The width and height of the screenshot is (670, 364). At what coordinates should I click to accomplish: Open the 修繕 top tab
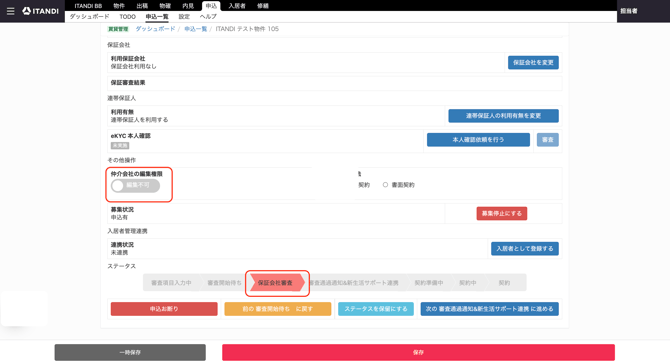(x=263, y=6)
